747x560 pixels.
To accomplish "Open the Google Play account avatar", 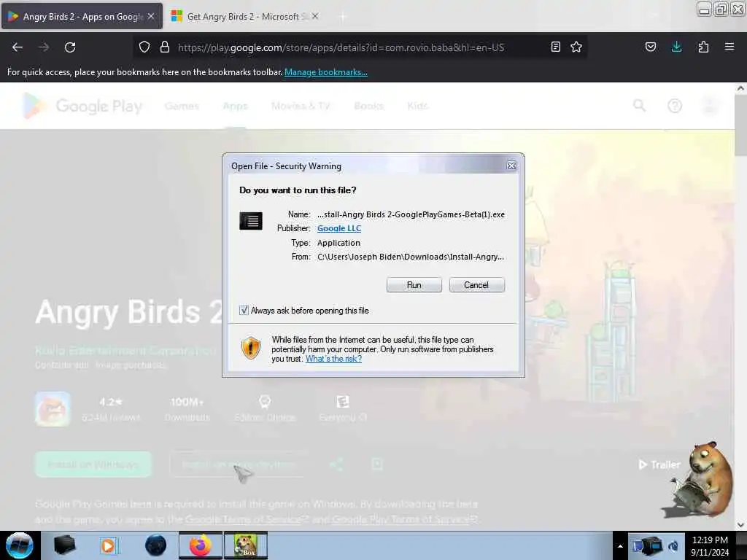I will 710,105.
